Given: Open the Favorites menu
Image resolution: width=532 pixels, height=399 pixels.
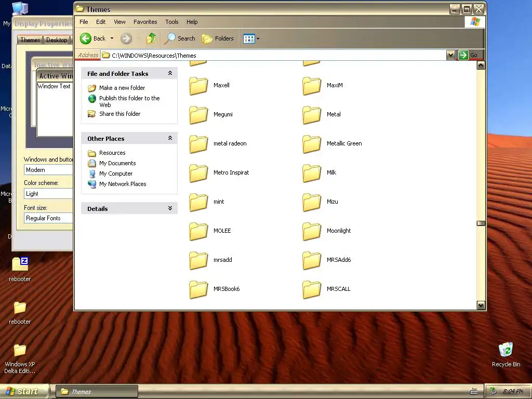Looking at the screenshot, I should pyautogui.click(x=145, y=22).
